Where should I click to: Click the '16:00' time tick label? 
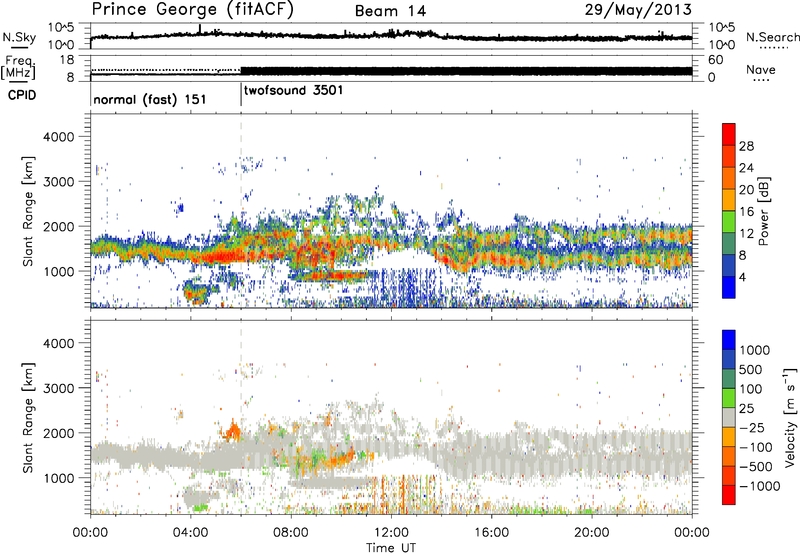coord(491,533)
